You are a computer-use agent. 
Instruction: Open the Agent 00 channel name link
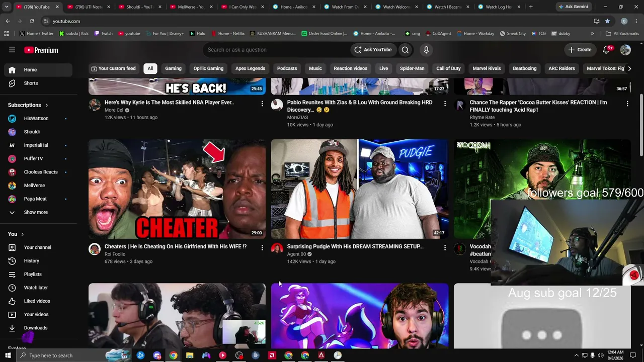tap(296, 254)
